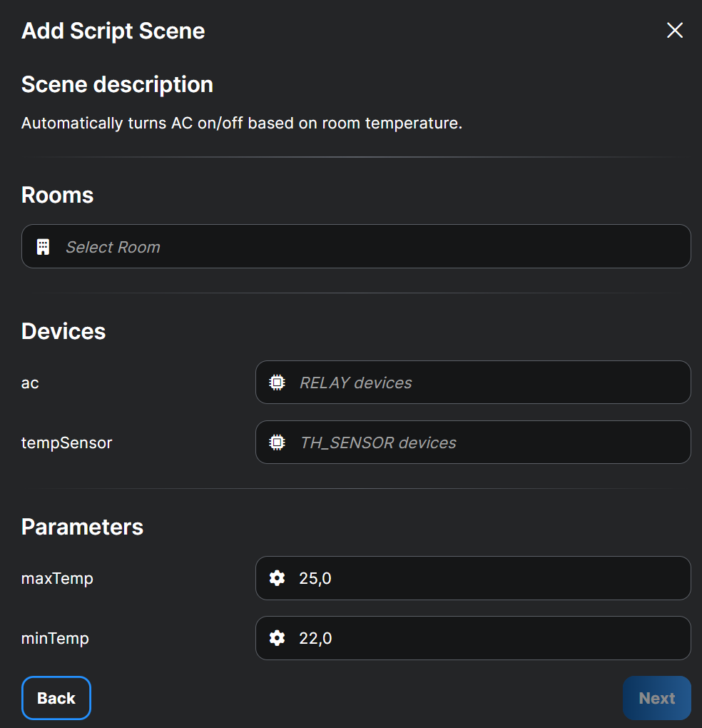The image size is (702, 728).
Task: Click the chip icon beside RELAY devices
Action: click(277, 383)
